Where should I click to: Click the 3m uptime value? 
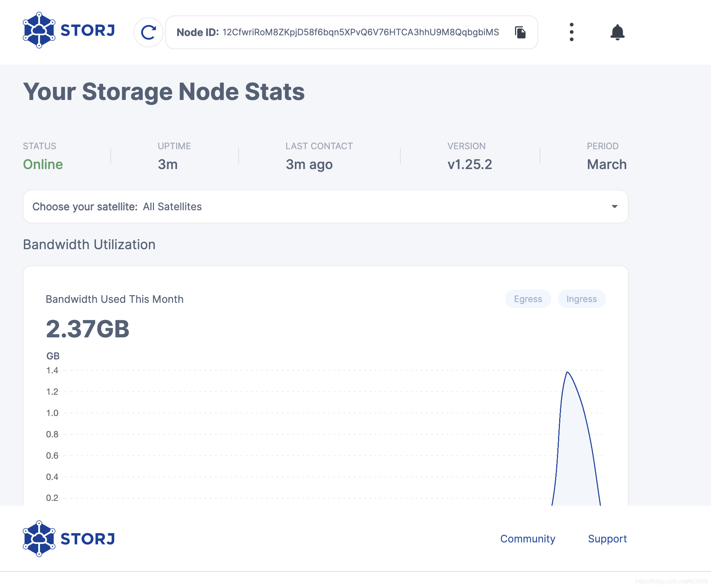(168, 164)
